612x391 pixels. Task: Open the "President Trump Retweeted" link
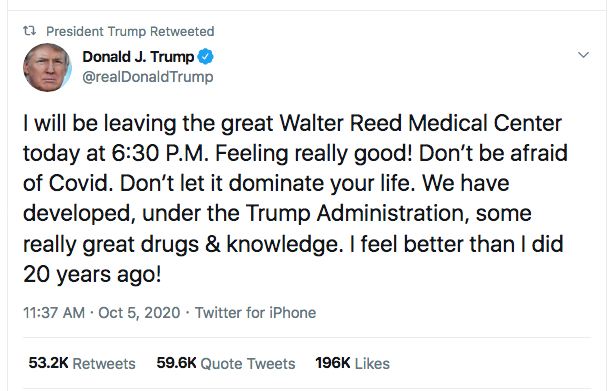tap(130, 31)
